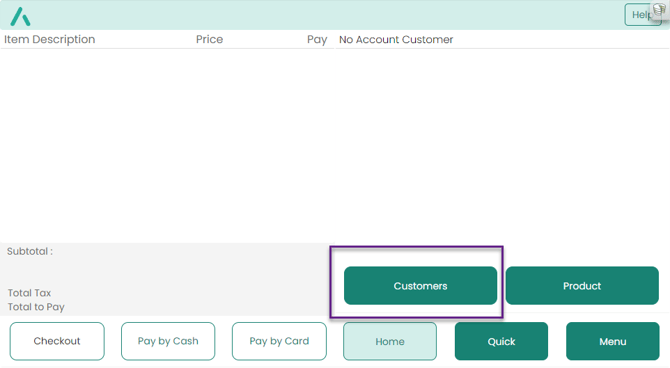This screenshot has width=670, height=368.
Task: Click the coins icon over the Help button
Action: [660, 10]
